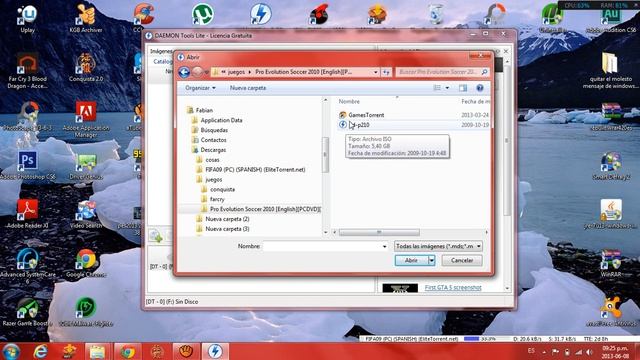
Task: Open the 'First GTA 5 screenshot' link
Action: point(453,287)
